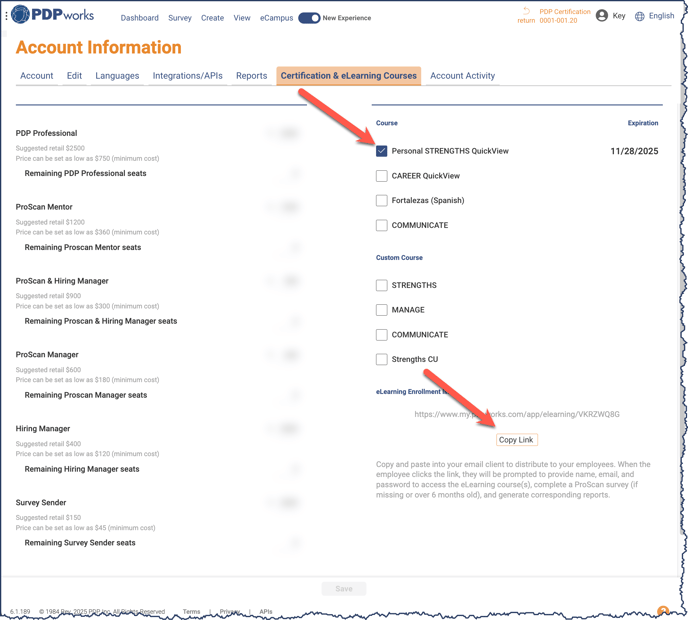
Task: Click Remaining Hiring Manager seats label
Action: pos(82,469)
